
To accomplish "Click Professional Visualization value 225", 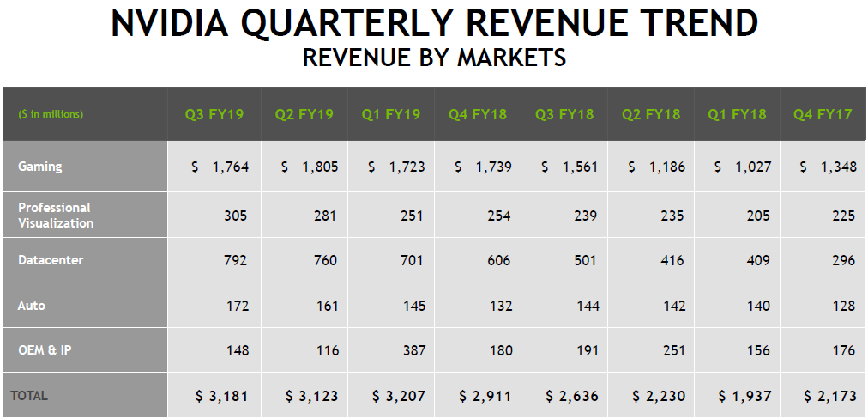I will (x=844, y=216).
